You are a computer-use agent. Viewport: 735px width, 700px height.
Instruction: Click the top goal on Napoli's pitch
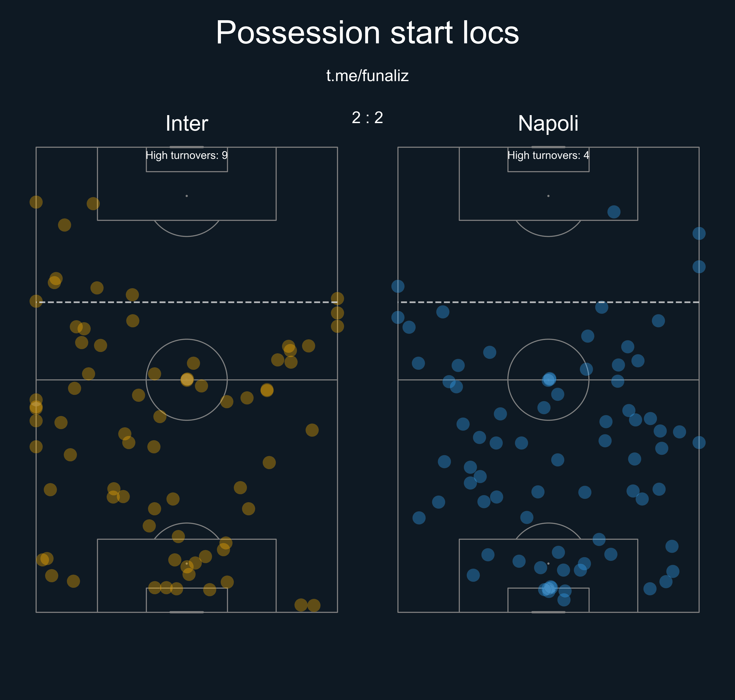click(x=548, y=147)
